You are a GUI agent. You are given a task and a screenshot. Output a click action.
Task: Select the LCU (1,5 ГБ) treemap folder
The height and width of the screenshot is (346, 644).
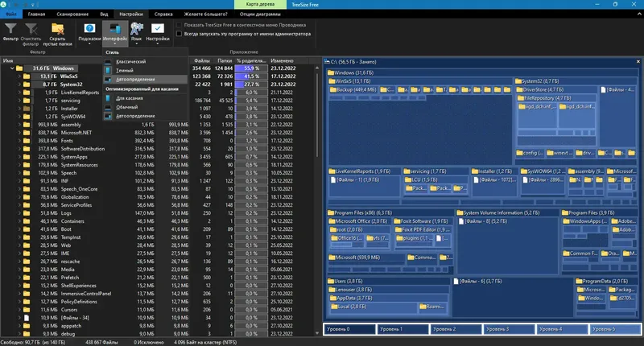(436, 179)
